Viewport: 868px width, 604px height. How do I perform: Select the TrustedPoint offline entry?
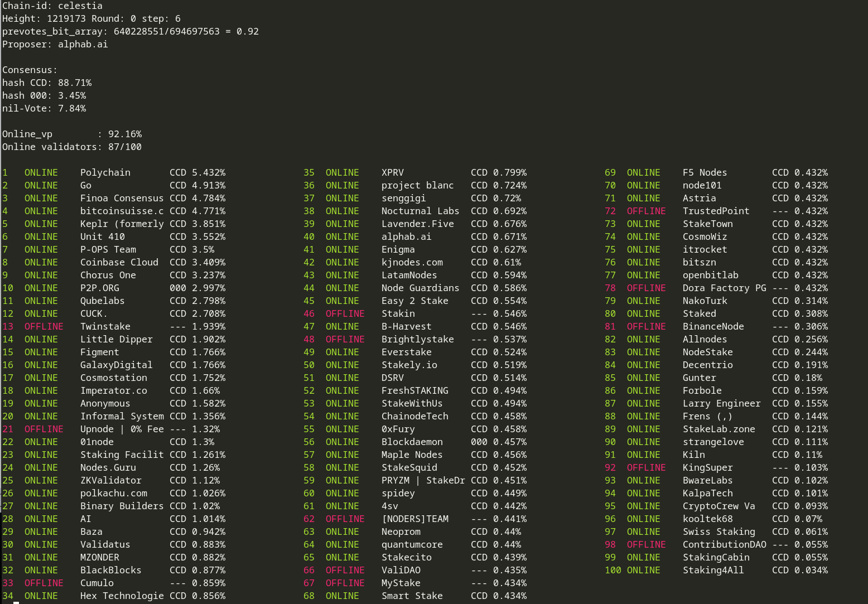pos(716,211)
